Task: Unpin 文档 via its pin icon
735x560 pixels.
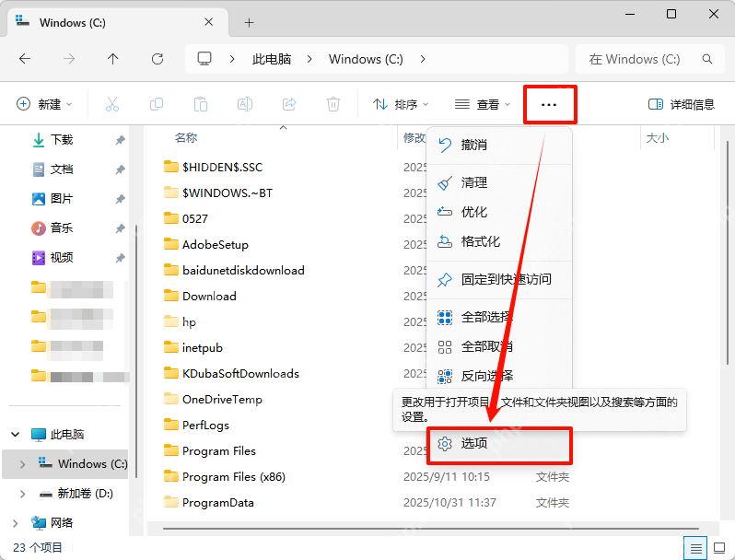Action: 121,169
